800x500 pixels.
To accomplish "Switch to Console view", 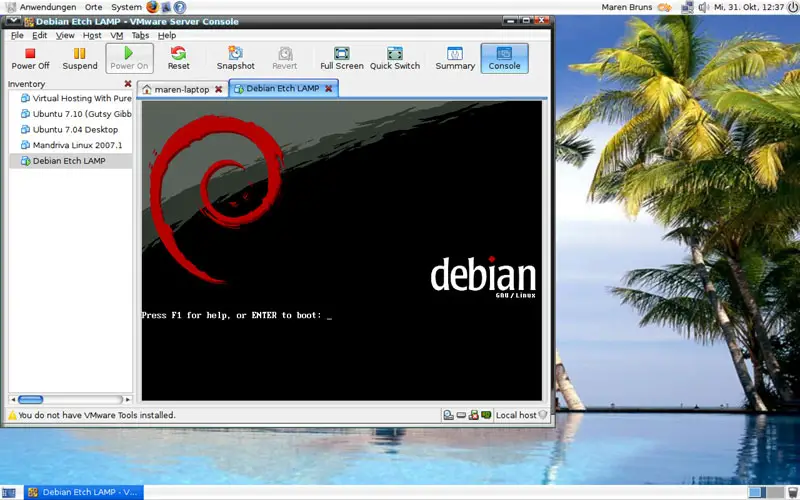I will (504, 58).
